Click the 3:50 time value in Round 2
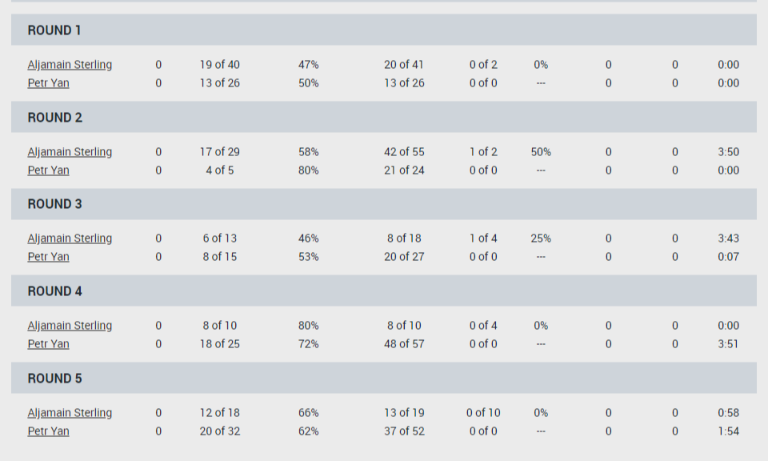 pos(728,152)
